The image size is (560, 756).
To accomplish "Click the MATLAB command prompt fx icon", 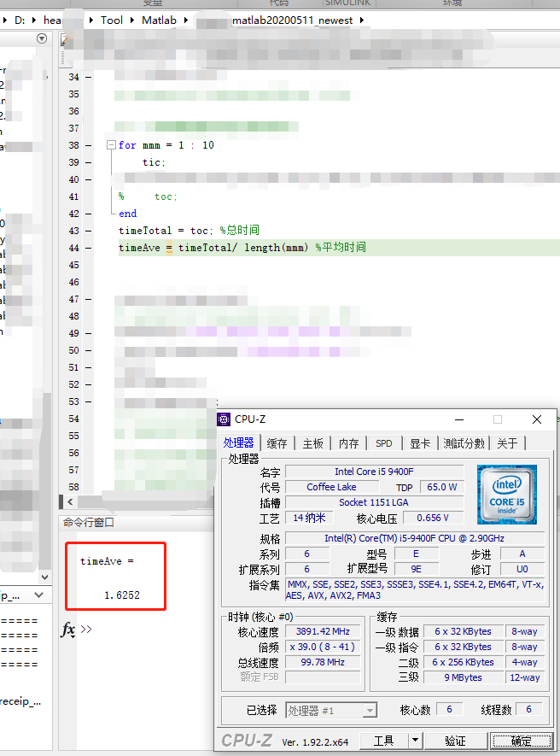I will coord(68,630).
